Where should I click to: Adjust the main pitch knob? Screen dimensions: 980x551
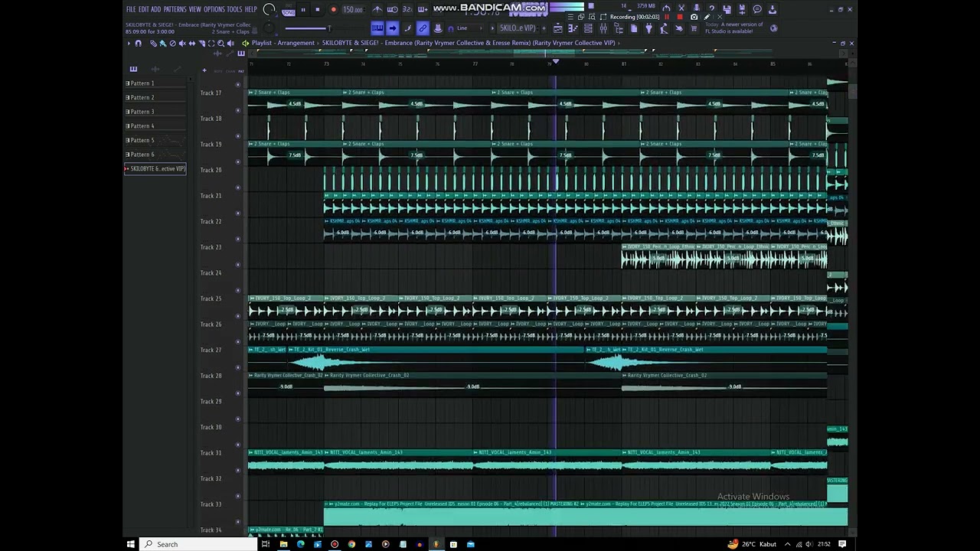click(269, 28)
